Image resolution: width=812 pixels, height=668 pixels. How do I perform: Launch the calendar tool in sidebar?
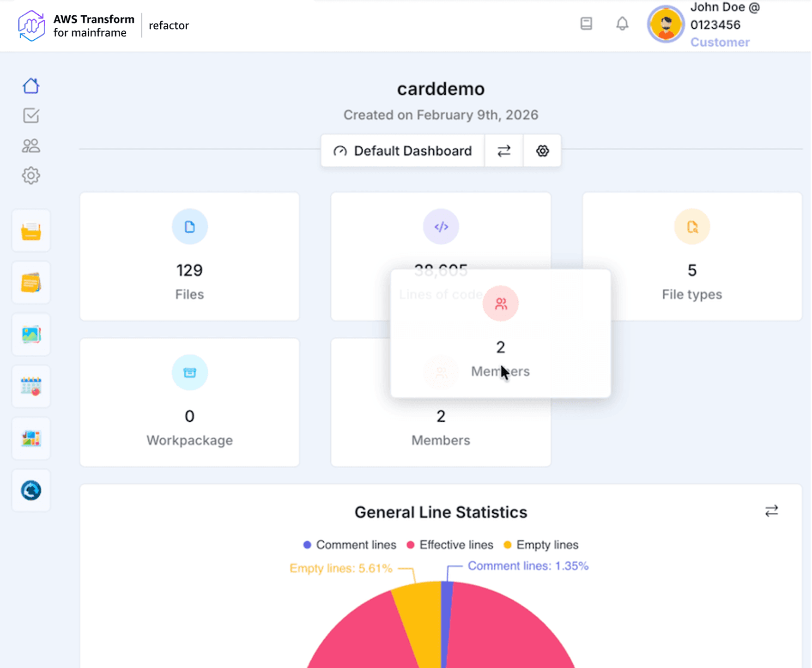tap(31, 386)
